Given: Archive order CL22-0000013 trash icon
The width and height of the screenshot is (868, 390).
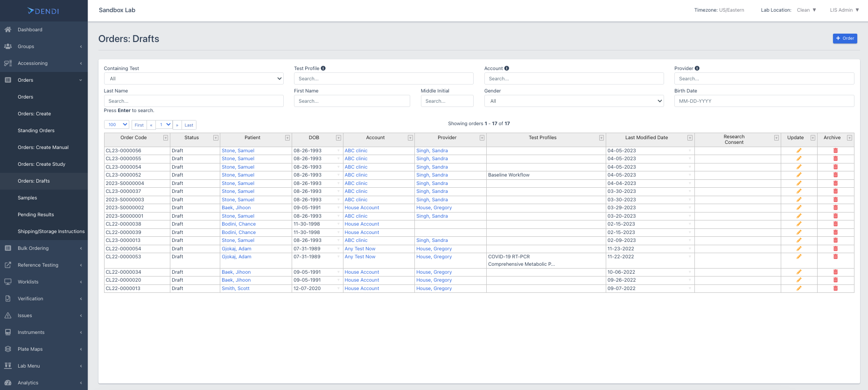Looking at the screenshot, I should point(835,288).
